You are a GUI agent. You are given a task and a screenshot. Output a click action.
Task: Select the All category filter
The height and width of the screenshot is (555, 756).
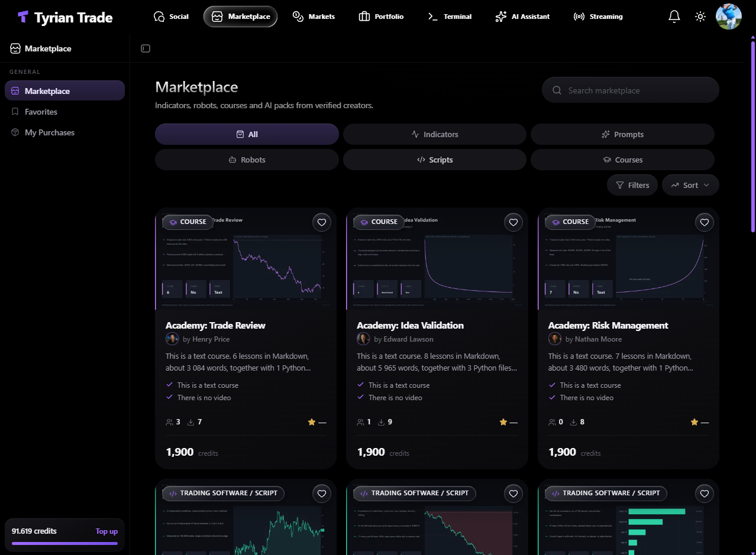[247, 134]
